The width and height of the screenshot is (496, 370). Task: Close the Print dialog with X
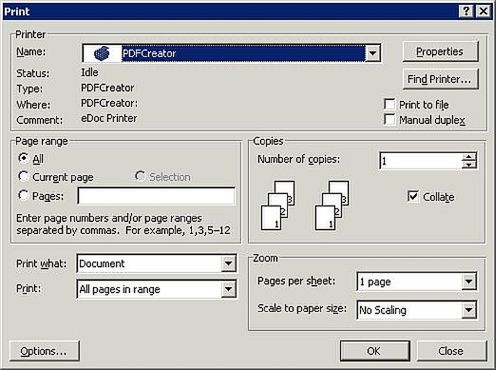coord(483,12)
